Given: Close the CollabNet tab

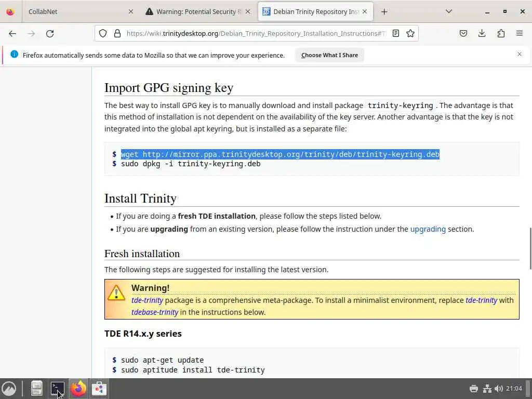Looking at the screenshot, I should pos(131,12).
